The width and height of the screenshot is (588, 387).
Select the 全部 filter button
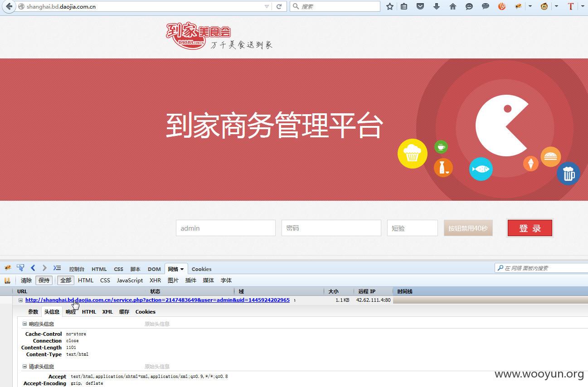click(x=66, y=280)
